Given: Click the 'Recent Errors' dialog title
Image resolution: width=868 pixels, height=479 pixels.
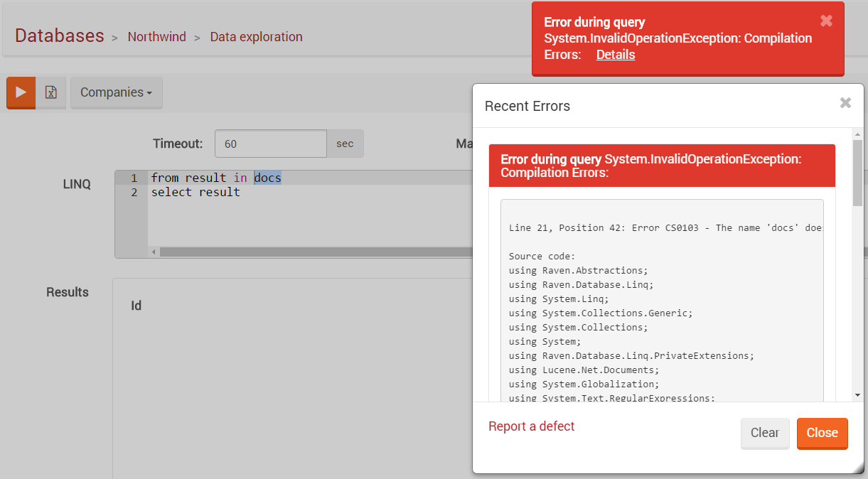Looking at the screenshot, I should [x=527, y=106].
